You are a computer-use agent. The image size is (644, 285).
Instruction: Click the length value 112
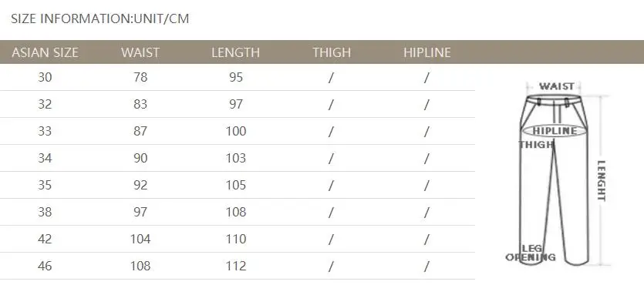[x=236, y=267]
